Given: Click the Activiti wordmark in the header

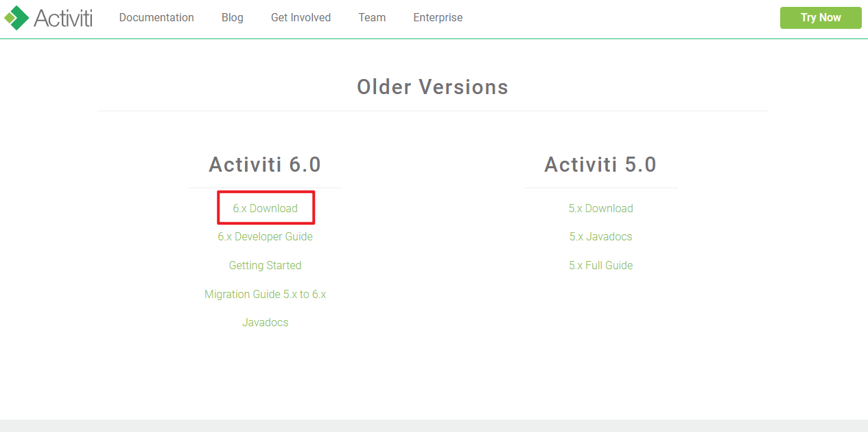Looking at the screenshot, I should pyautogui.click(x=62, y=17).
